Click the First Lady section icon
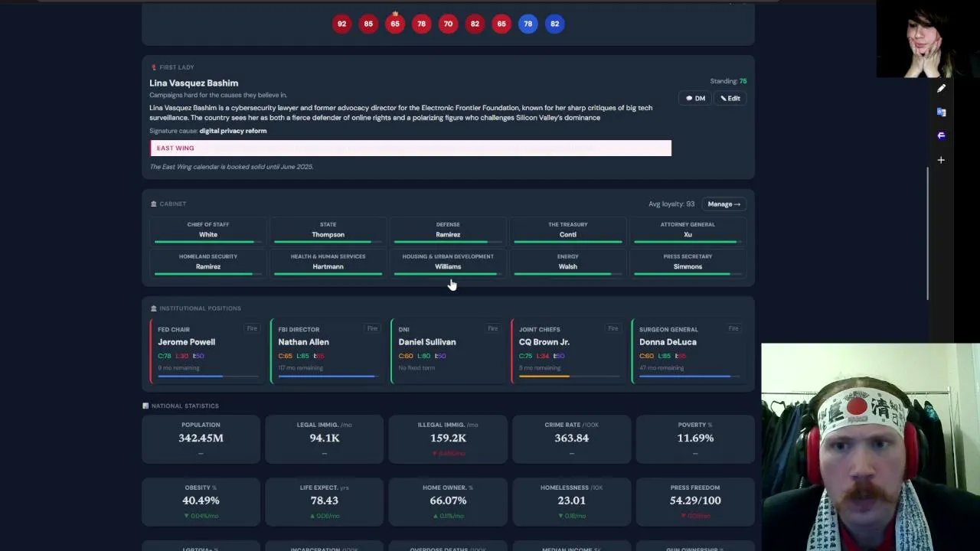This screenshot has width=980, height=551. coord(154,67)
